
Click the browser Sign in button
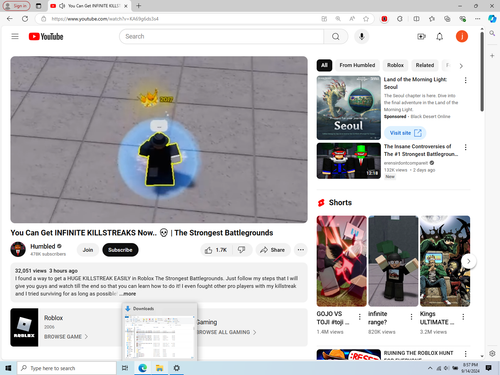[x=16, y=6]
